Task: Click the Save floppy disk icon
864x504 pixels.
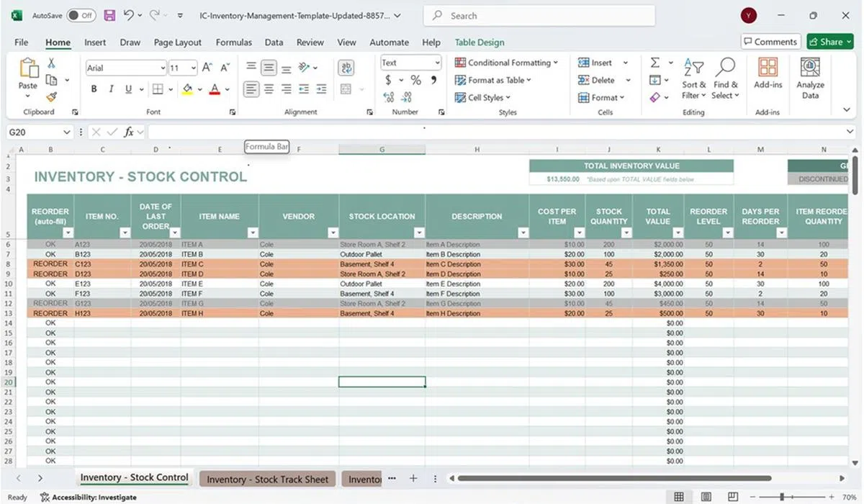Action: pos(109,15)
